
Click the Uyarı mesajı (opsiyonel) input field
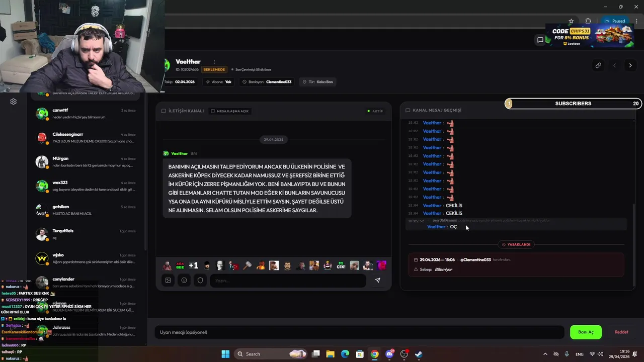[359, 332]
